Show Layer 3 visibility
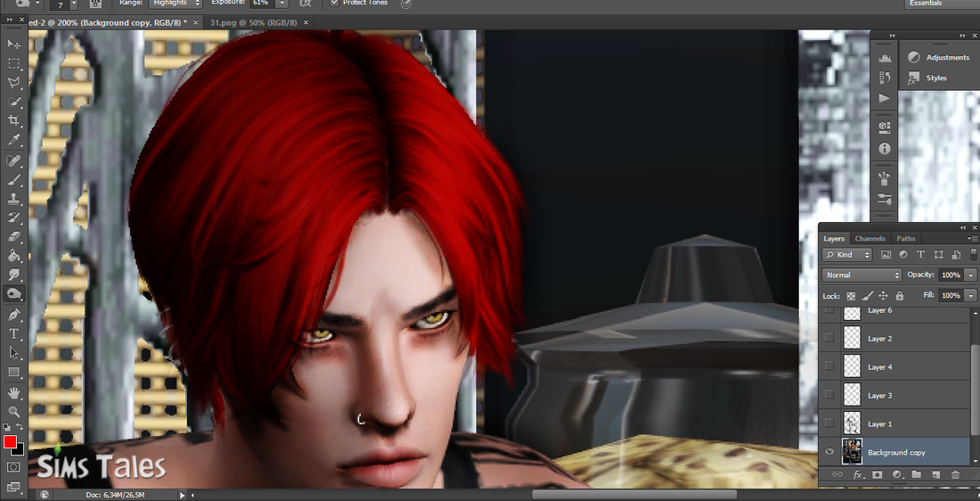This screenshot has width=980, height=501. (x=829, y=395)
